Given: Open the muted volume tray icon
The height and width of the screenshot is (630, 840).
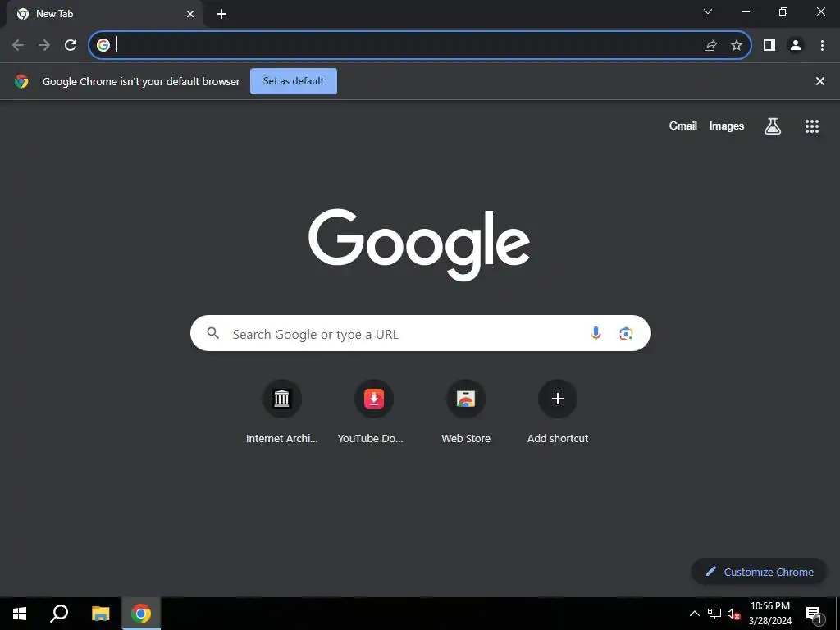Looking at the screenshot, I should click(734, 614).
